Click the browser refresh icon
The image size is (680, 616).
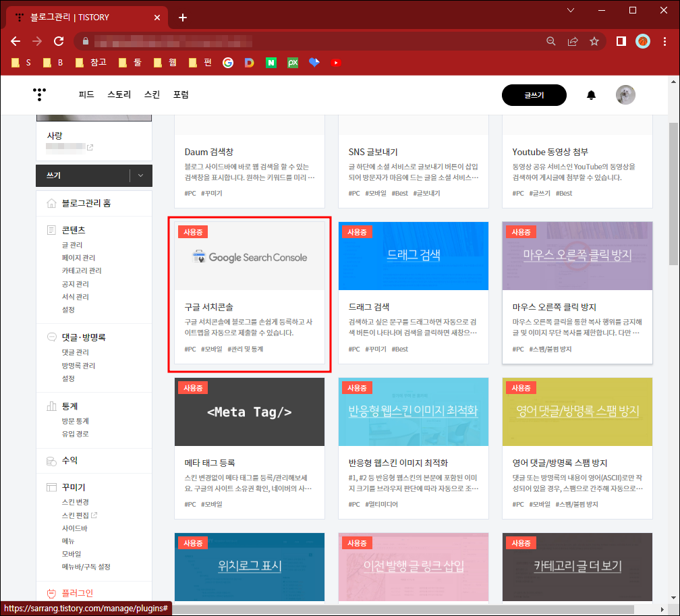58,40
